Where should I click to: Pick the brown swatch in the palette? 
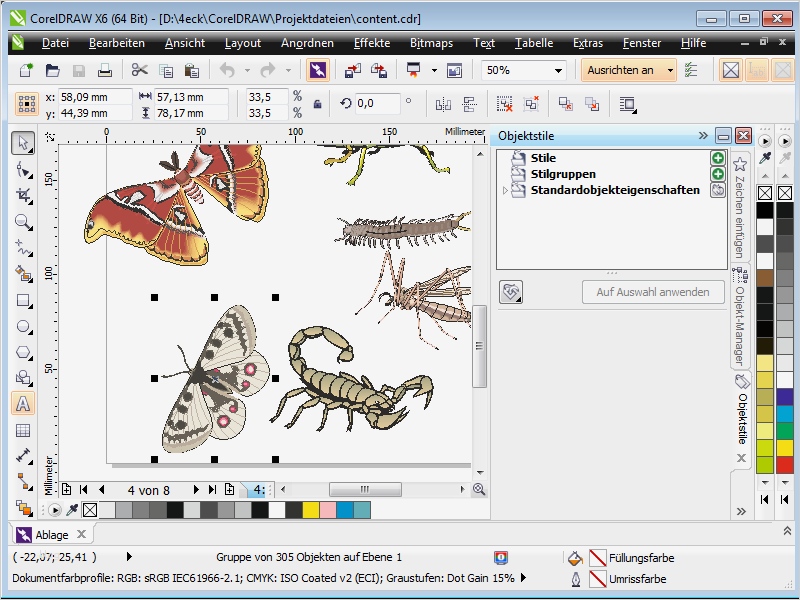click(x=765, y=279)
